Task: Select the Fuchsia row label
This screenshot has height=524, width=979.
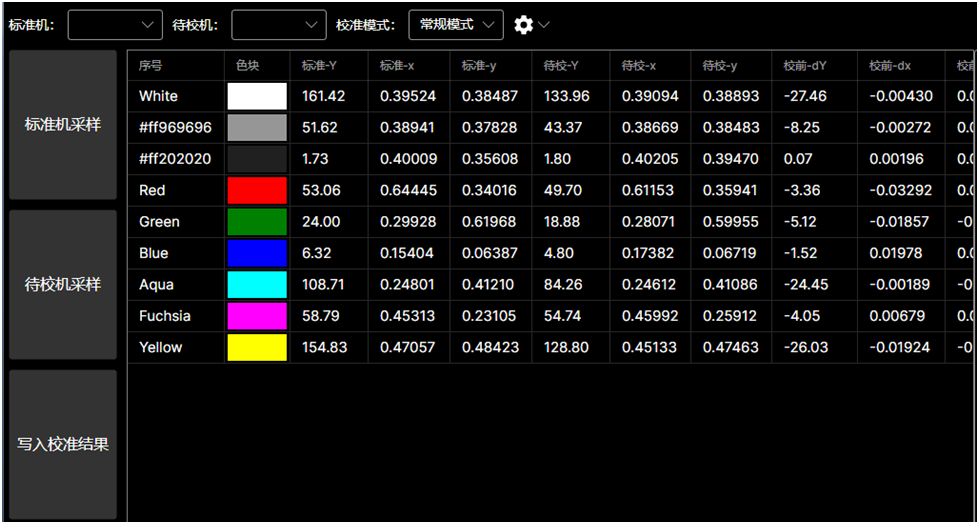Action: [x=165, y=316]
